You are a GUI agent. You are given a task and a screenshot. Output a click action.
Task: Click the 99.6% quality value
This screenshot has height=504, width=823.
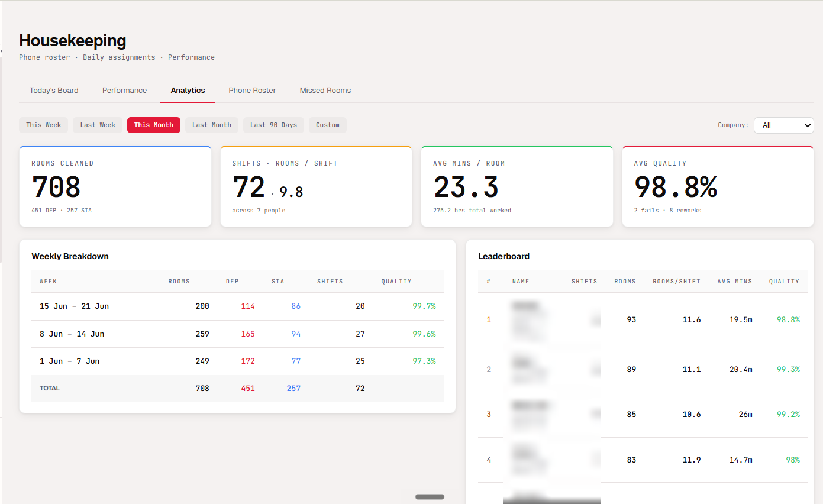(424, 334)
